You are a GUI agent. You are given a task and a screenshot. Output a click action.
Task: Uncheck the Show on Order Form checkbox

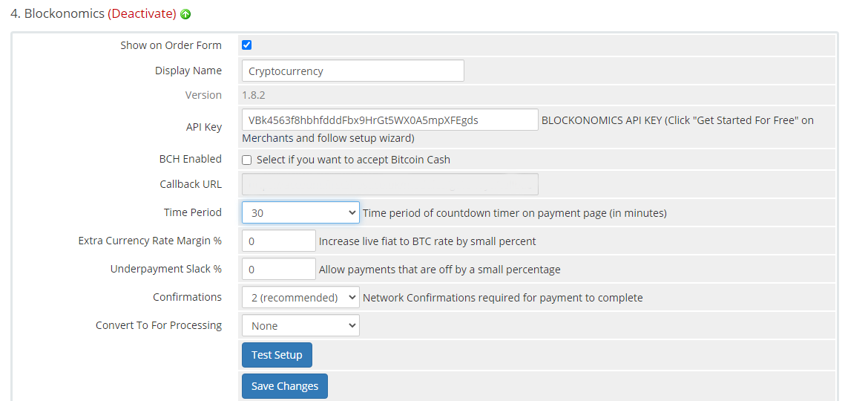[x=247, y=45]
